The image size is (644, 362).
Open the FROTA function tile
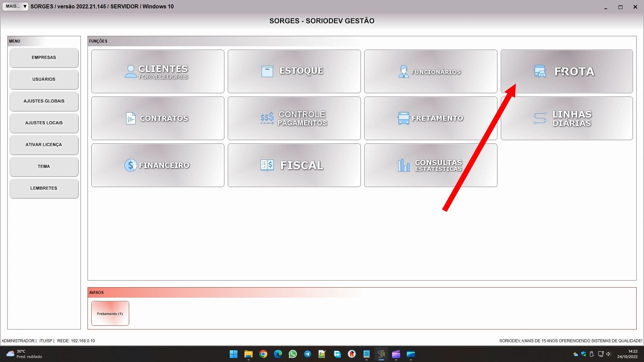567,71
